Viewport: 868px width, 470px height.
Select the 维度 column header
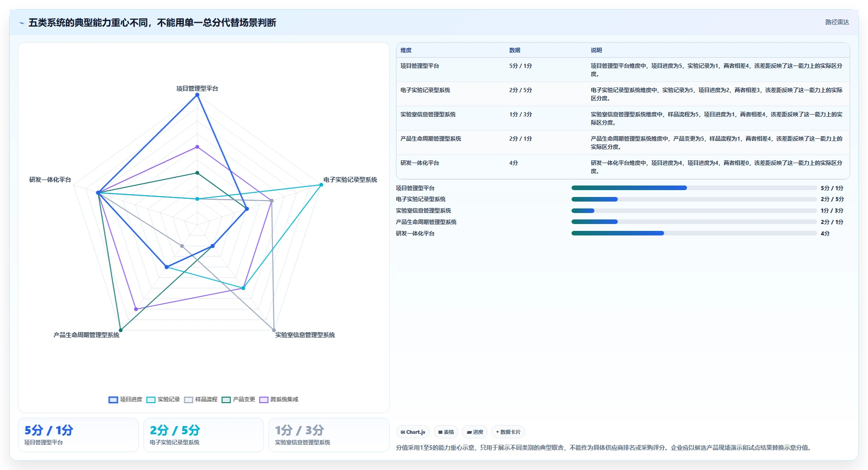406,50
